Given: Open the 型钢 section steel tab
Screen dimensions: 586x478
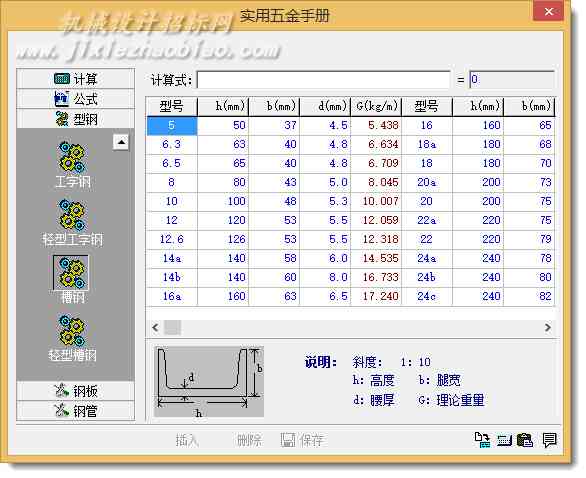Looking at the screenshot, I should (75, 119).
